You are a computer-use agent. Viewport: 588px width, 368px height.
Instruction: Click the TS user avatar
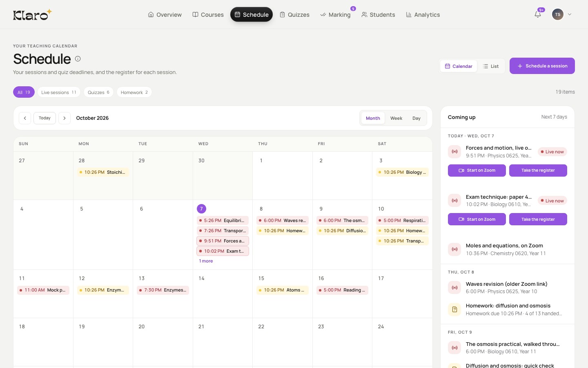(x=557, y=14)
